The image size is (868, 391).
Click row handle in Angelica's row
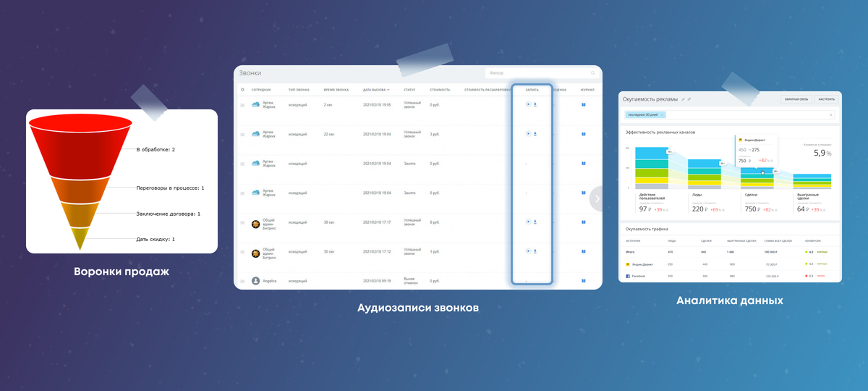[243, 281]
